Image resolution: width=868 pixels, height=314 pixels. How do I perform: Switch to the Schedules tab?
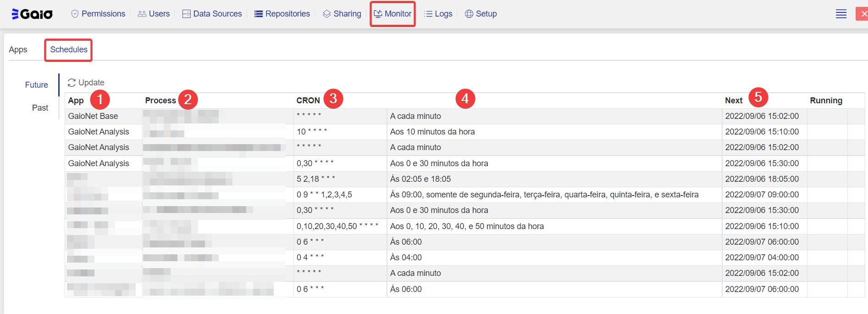[69, 50]
